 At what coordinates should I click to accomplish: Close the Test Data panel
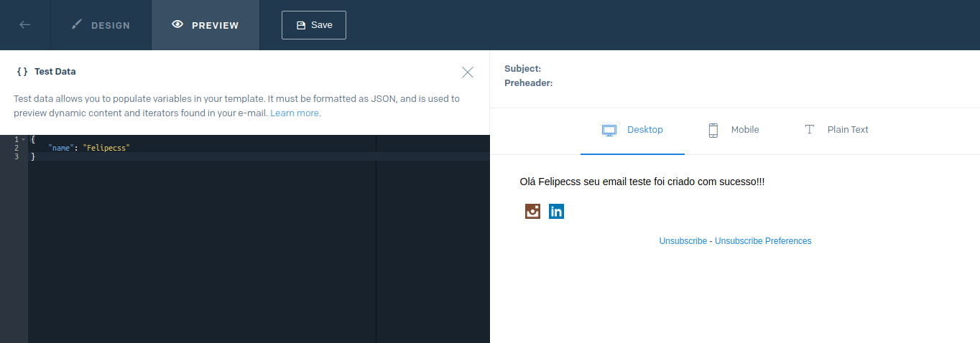(x=468, y=72)
